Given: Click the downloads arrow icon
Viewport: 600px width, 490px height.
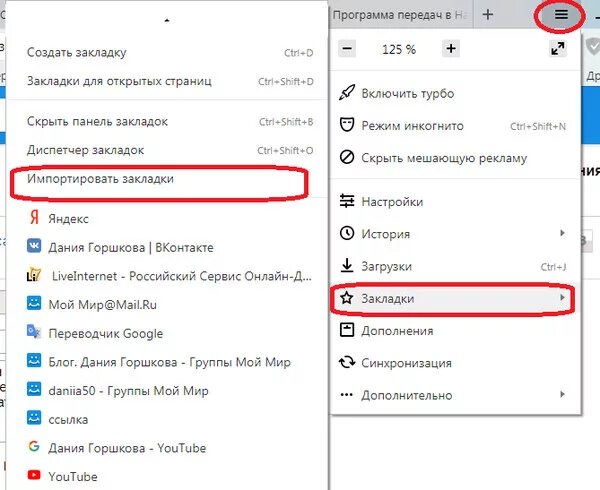Looking at the screenshot, I should coord(347,265).
